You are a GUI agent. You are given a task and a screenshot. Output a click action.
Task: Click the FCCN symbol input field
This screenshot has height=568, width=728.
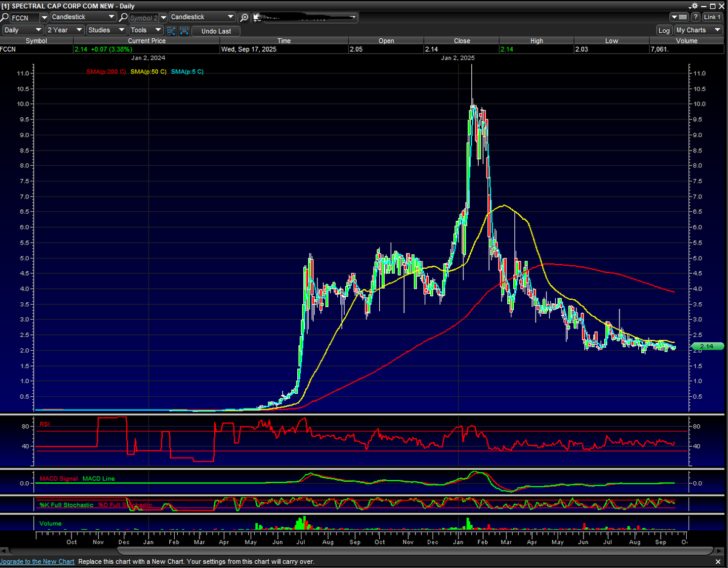(x=24, y=18)
